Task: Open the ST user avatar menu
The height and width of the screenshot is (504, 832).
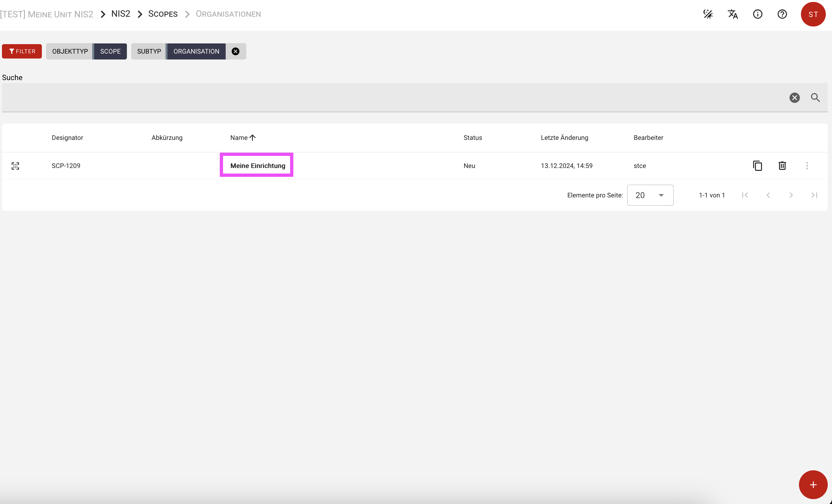Action: 813,14
